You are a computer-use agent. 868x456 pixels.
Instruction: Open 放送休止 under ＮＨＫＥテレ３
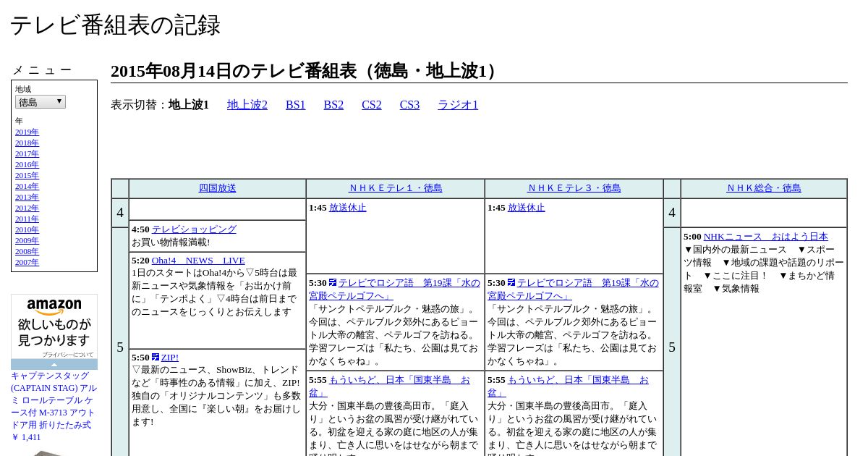[527, 208]
